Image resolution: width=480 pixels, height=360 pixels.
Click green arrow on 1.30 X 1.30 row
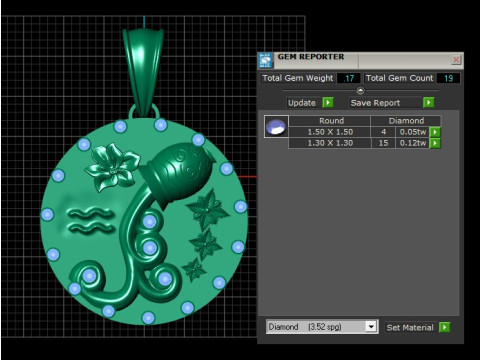tap(435, 143)
